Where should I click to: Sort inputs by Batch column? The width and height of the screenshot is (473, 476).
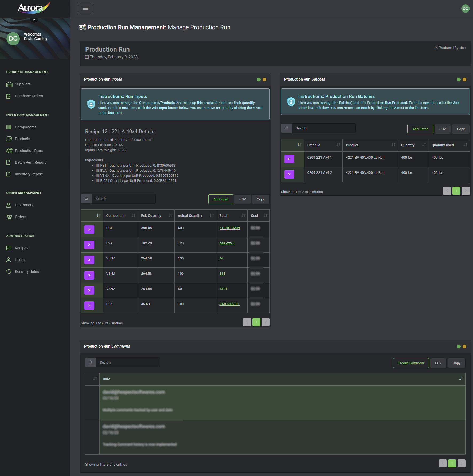(x=232, y=216)
